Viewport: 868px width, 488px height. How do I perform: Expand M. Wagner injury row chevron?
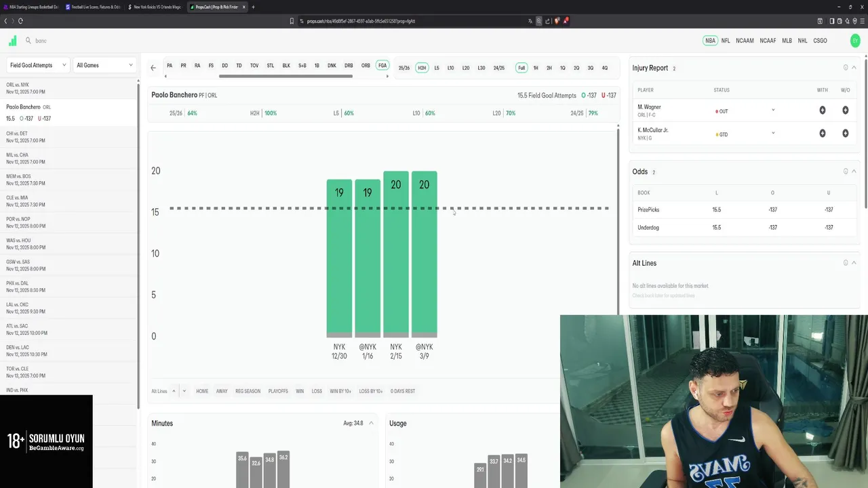click(773, 110)
